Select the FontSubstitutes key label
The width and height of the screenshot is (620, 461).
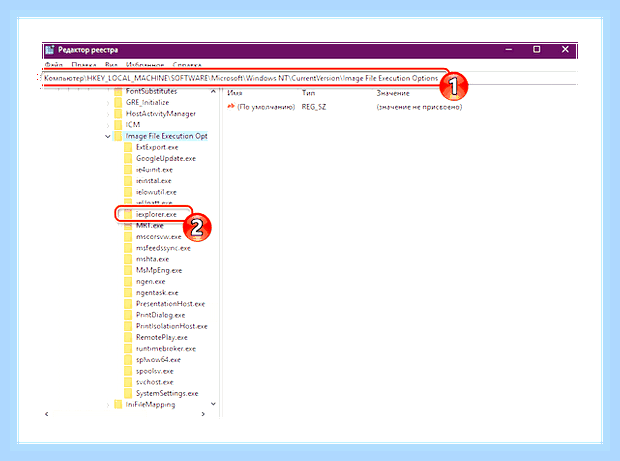point(151,91)
